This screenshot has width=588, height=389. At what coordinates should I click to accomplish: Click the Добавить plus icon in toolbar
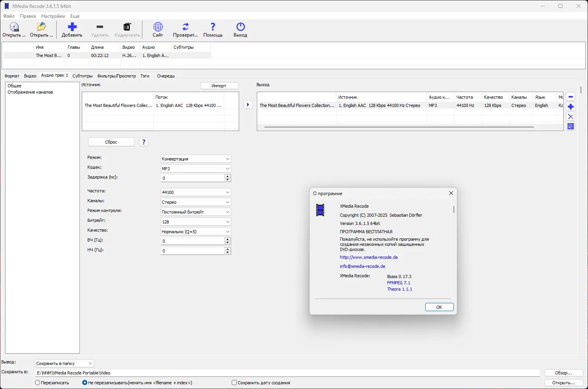[72, 27]
